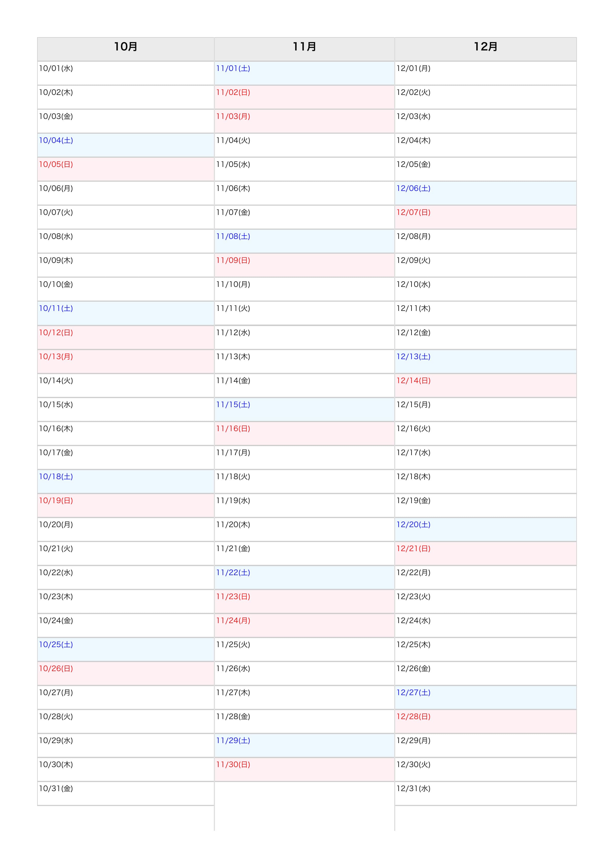Select the 11/11(火) date cell
The height and width of the screenshot is (868, 614).
click(x=304, y=313)
